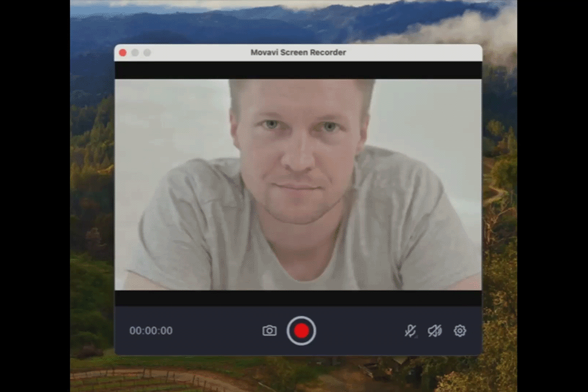Image resolution: width=588 pixels, height=392 pixels.
Task: Start recording with the red record button
Action: (x=301, y=331)
